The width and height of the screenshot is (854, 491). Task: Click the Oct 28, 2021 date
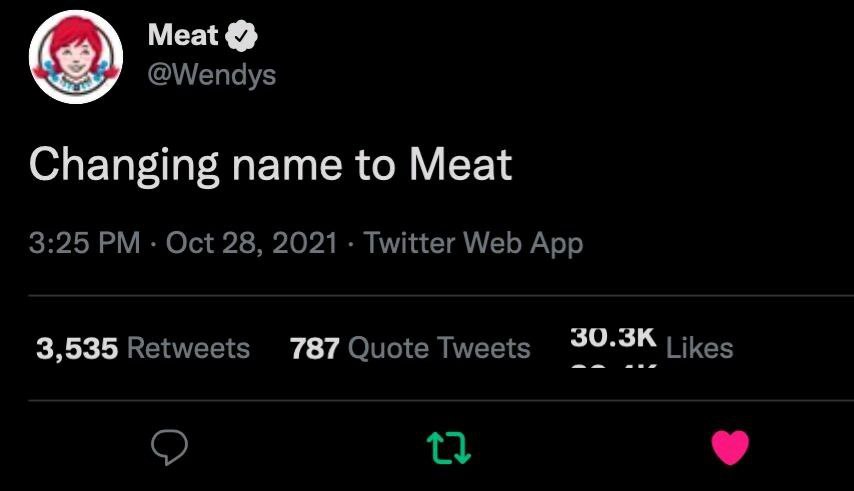[252, 243]
